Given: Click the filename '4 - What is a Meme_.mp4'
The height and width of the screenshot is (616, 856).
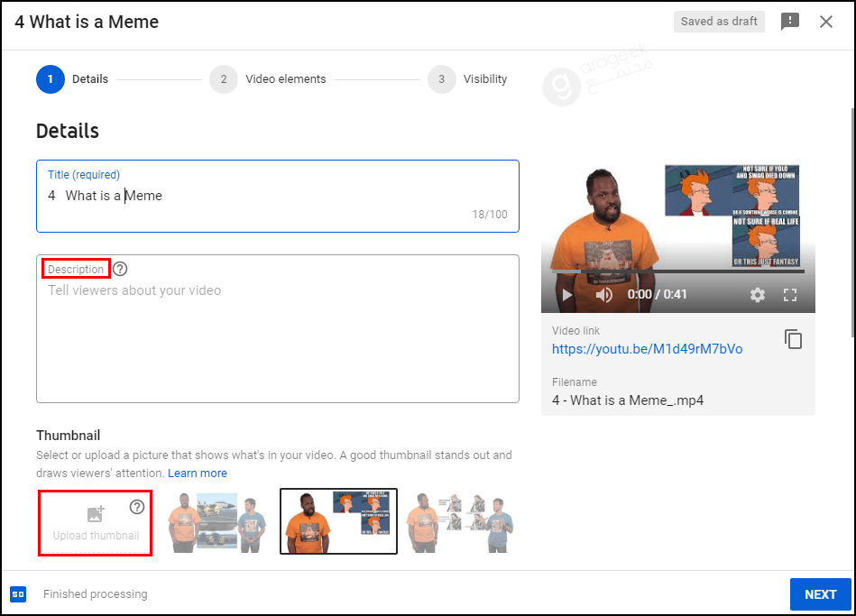Looking at the screenshot, I should tap(628, 400).
